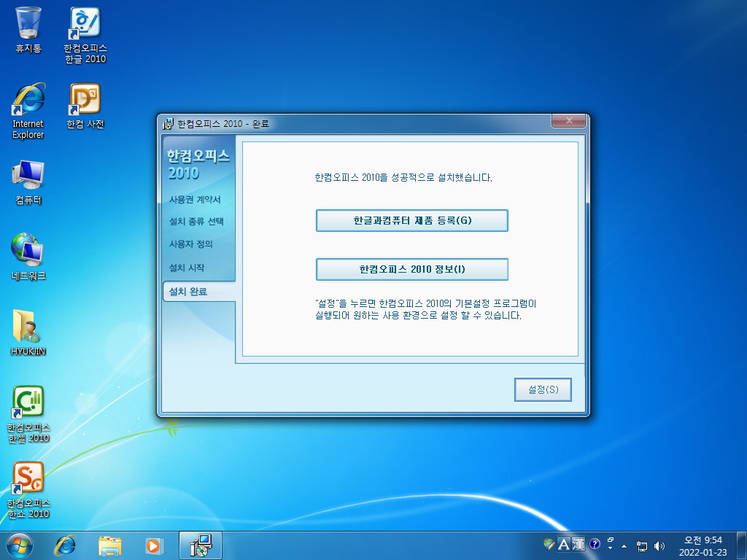Click the IME A language mode icon
Image resolution: width=747 pixels, height=560 pixels.
click(564, 544)
